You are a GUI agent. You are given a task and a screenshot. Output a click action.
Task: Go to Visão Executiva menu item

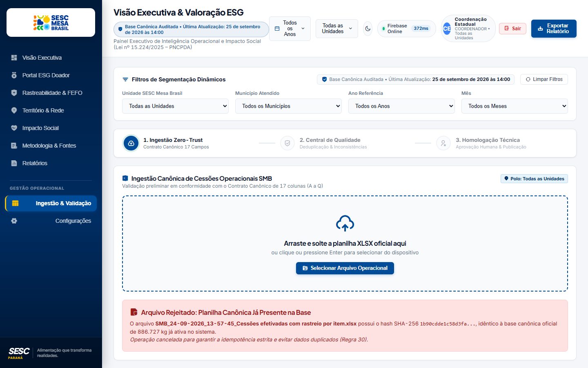(x=51, y=58)
